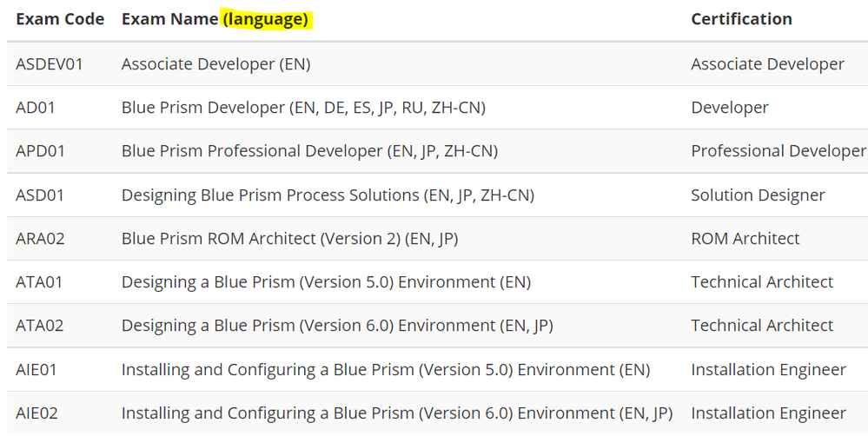This screenshot has height=436, width=868.
Task: Click the Certification column header
Action: tap(741, 19)
